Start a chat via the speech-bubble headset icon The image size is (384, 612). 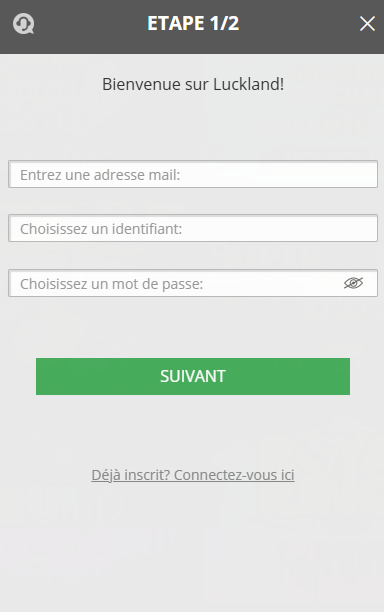[23, 24]
